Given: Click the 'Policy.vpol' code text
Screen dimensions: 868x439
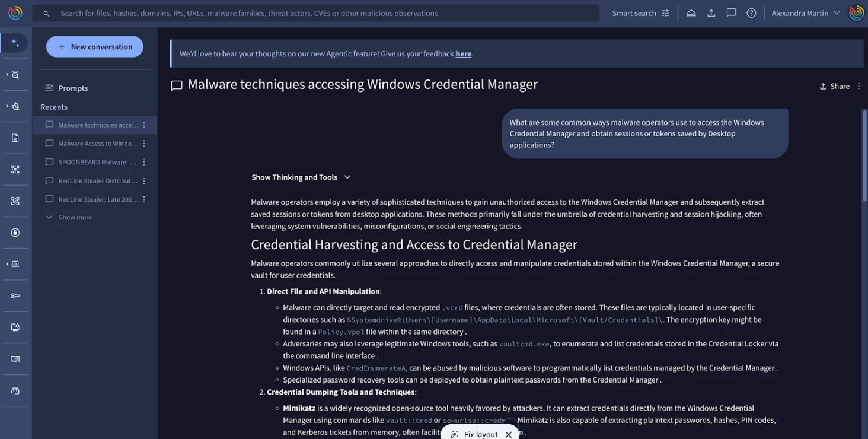Looking at the screenshot, I should tap(341, 332).
